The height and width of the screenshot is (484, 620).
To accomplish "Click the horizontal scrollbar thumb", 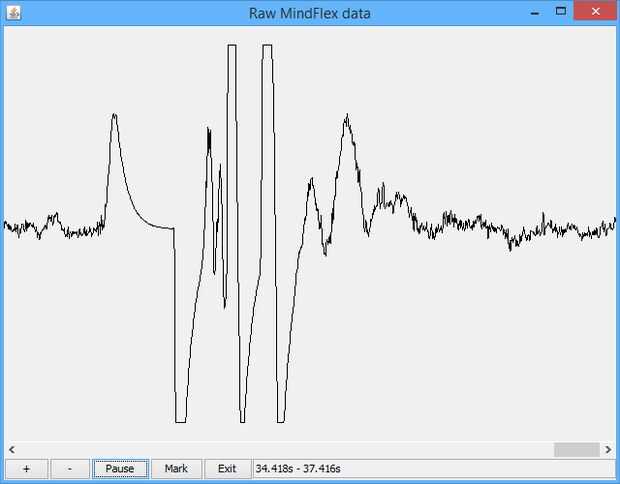I will [x=577, y=449].
